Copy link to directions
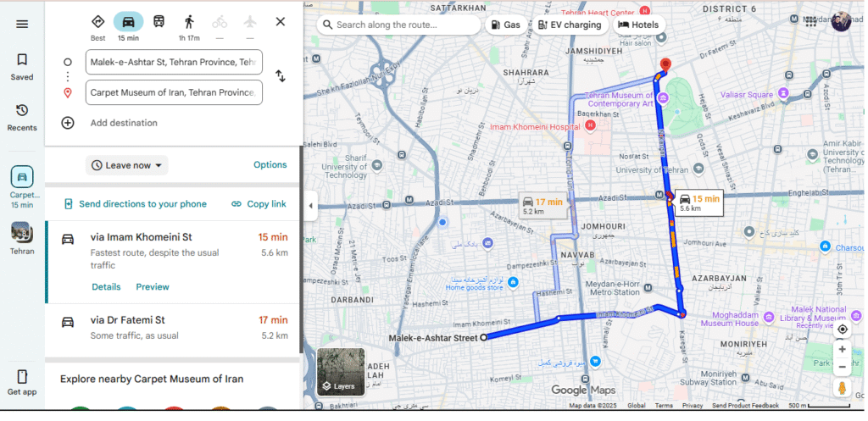 pyautogui.click(x=259, y=204)
